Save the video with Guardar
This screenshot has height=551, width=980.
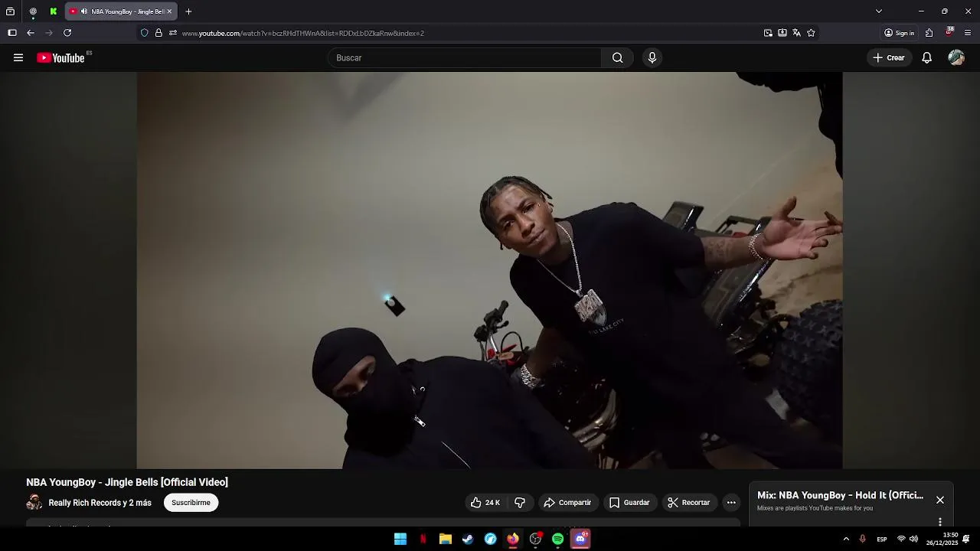(x=629, y=502)
